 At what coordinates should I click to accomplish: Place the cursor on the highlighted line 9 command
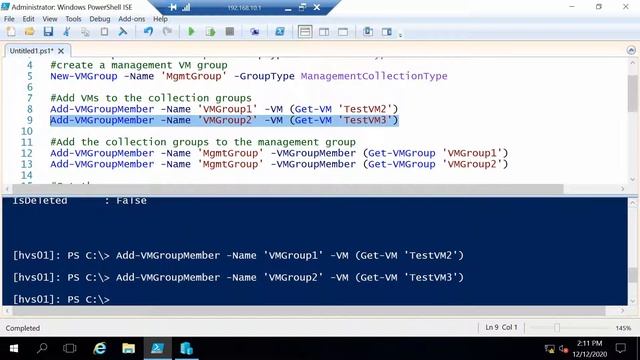[224, 120]
